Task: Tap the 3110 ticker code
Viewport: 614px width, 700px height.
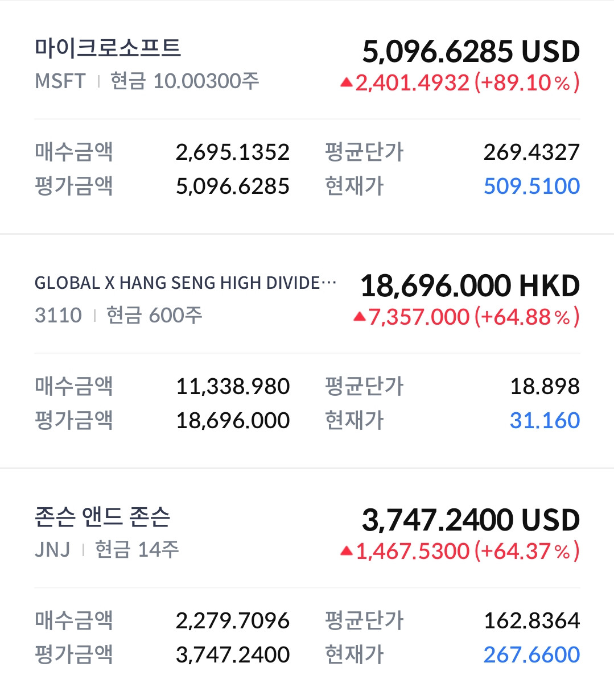Action: coord(58,315)
